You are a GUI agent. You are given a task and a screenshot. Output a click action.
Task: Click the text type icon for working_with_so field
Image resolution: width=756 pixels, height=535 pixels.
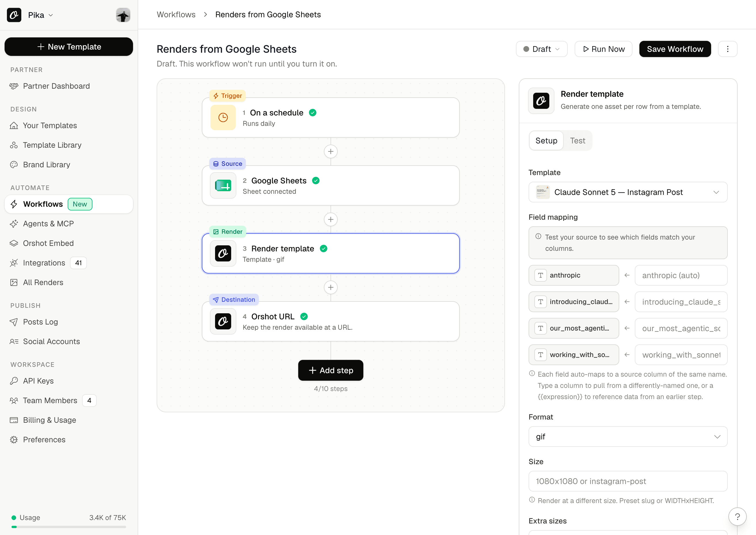(x=541, y=355)
